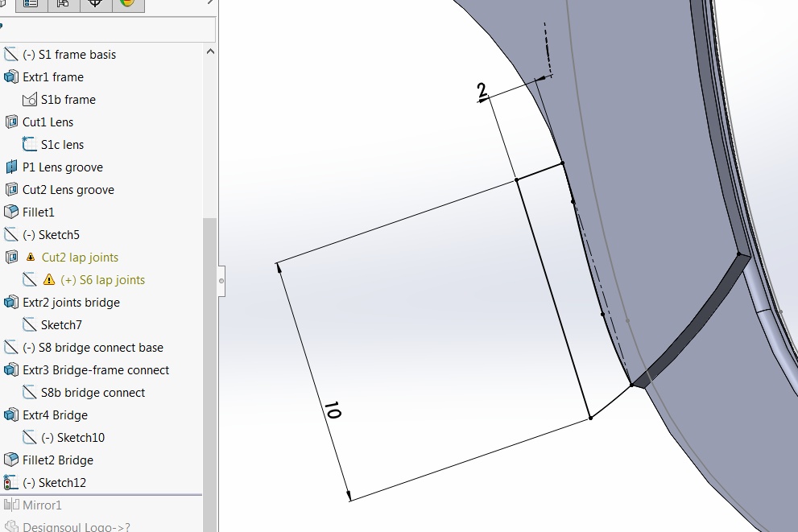Select '(-) S8 bridge connect base' in the tree
Image resolution: width=798 pixels, height=532 pixels.
pos(93,348)
